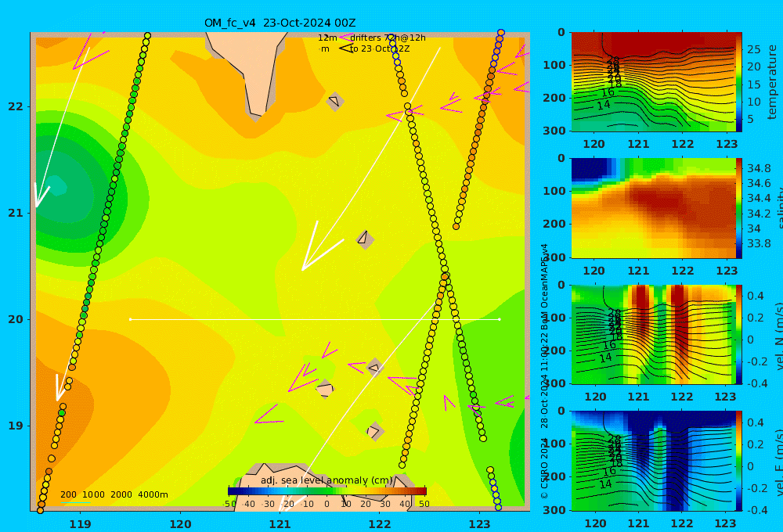Click the small island near 20.7°N 121.8°E
The width and height of the screenshot is (783, 532).
pos(365,239)
